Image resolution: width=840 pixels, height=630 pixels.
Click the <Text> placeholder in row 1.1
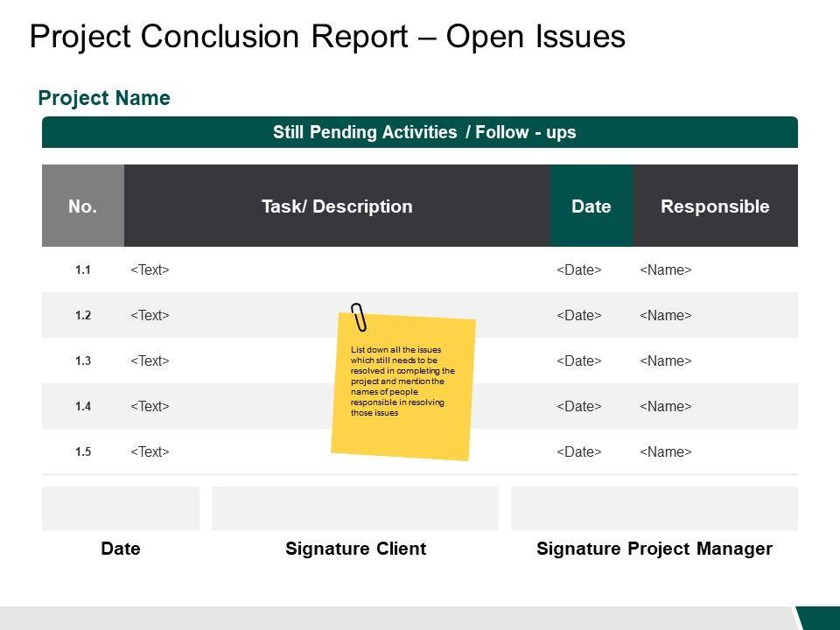(x=150, y=270)
